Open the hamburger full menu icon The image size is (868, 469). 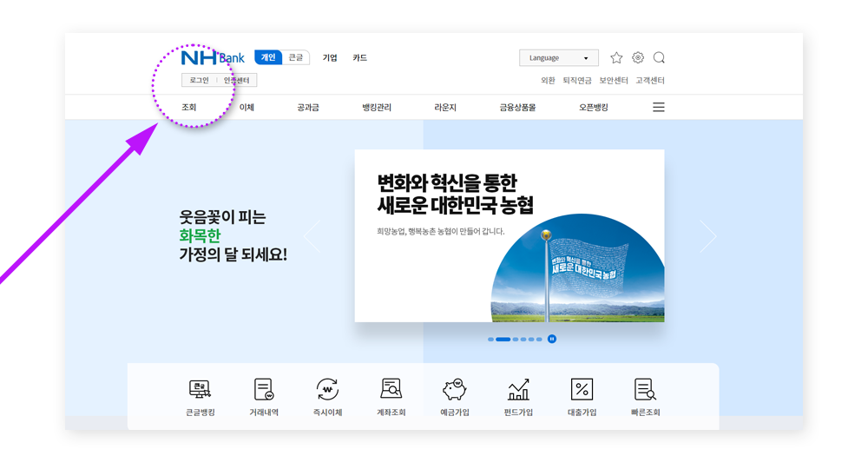tap(658, 107)
